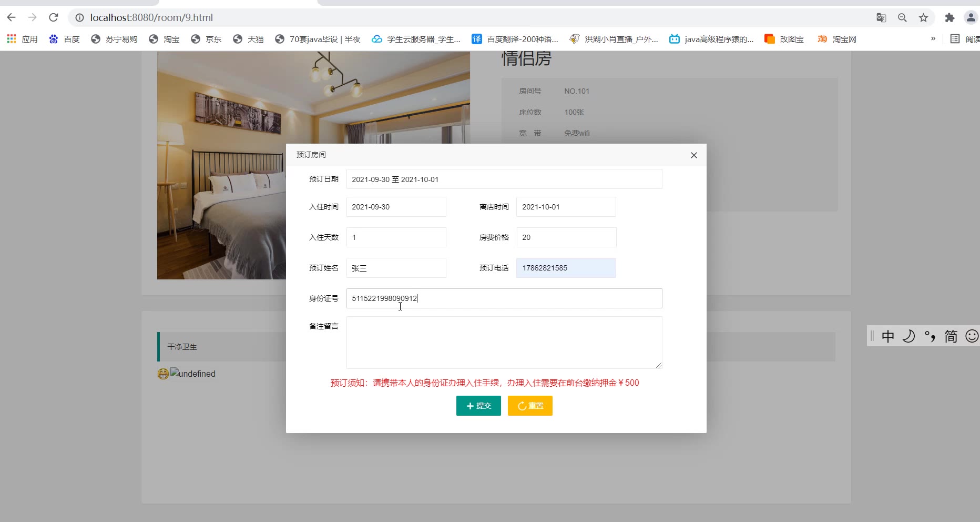Toggle simplified Chinese 简 in IME bar
Viewport: 980px width, 522px height.
tap(951, 336)
